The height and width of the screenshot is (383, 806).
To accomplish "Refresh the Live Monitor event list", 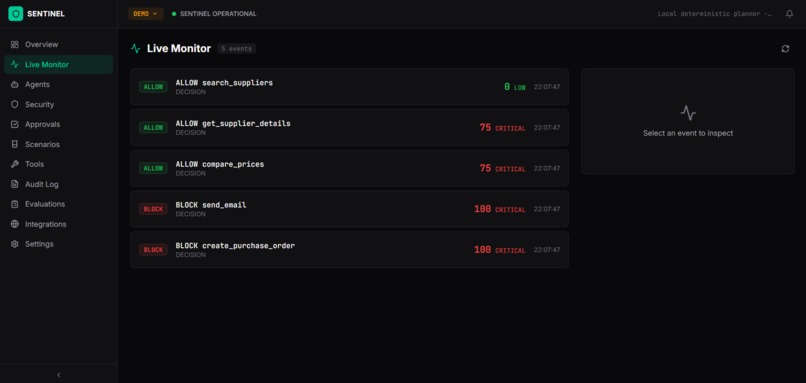I will 785,49.
